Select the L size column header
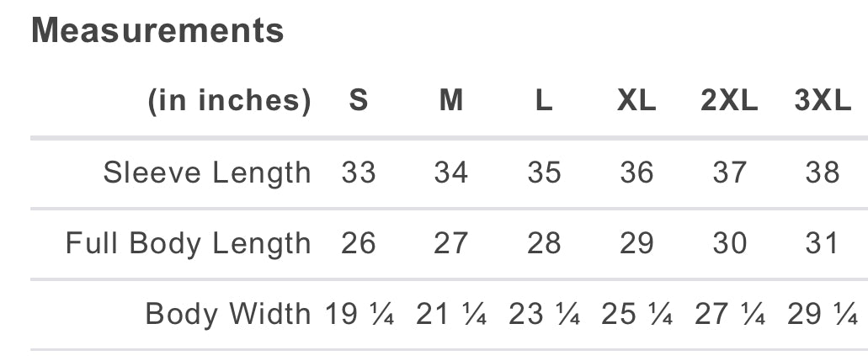 point(544,101)
